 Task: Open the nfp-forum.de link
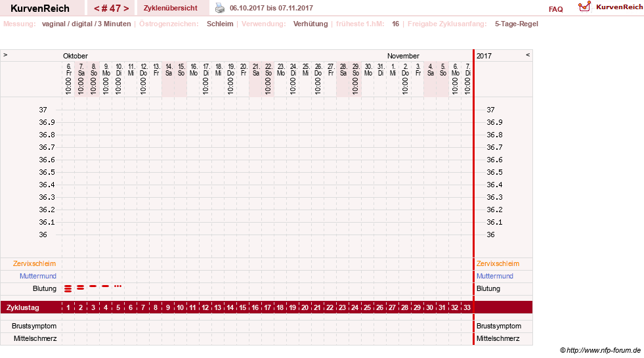600,350
